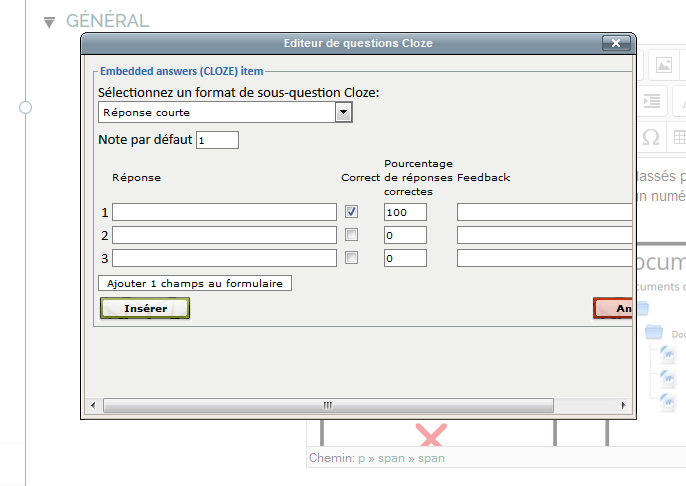Click the red cancel button

[x=614, y=309]
